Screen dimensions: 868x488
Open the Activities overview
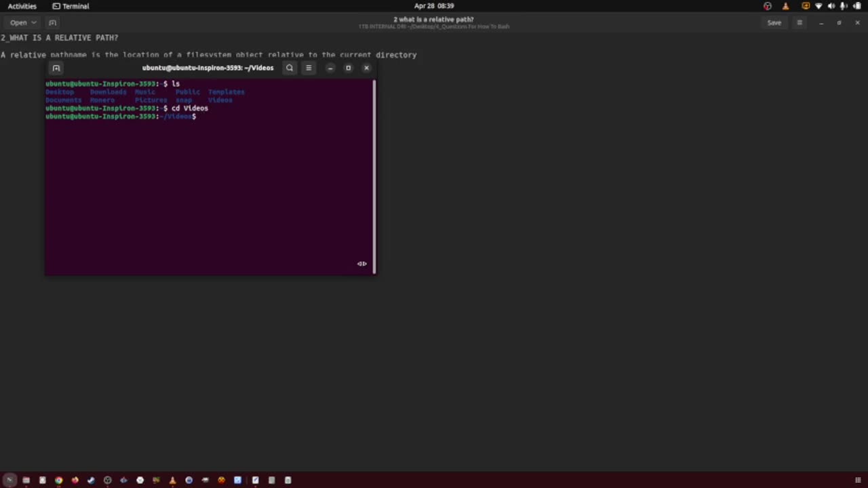[x=22, y=6]
